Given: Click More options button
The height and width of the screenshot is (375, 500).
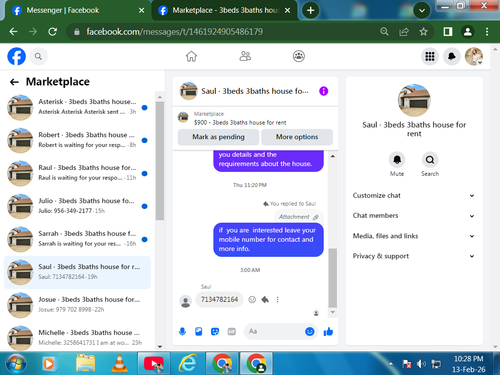Looking at the screenshot, I should 297,137.
